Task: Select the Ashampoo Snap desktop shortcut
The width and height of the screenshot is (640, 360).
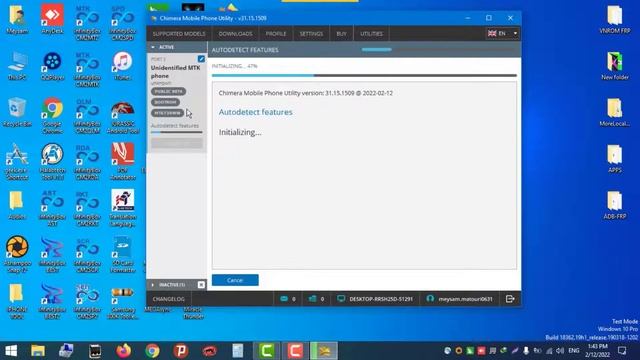Action: (x=17, y=254)
